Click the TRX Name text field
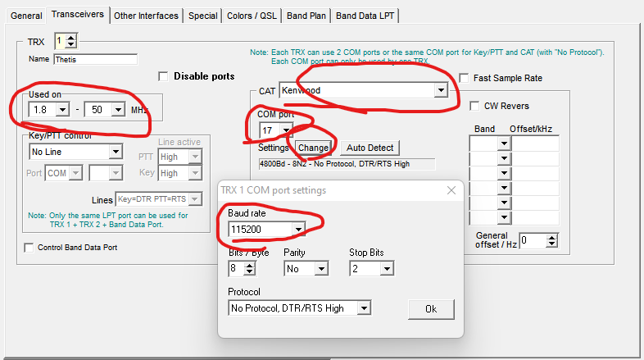Viewport: 644px width, 360px height. point(95,59)
